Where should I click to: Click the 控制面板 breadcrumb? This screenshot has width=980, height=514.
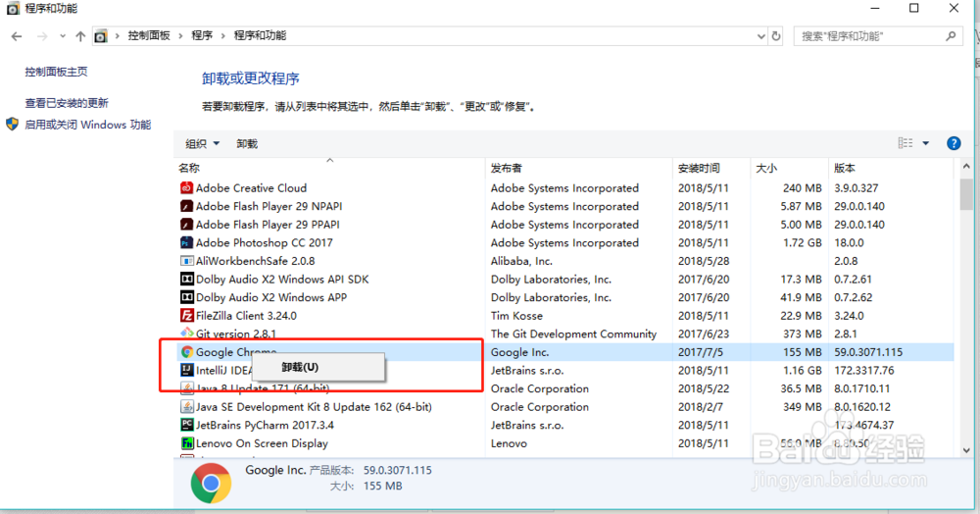pos(149,35)
